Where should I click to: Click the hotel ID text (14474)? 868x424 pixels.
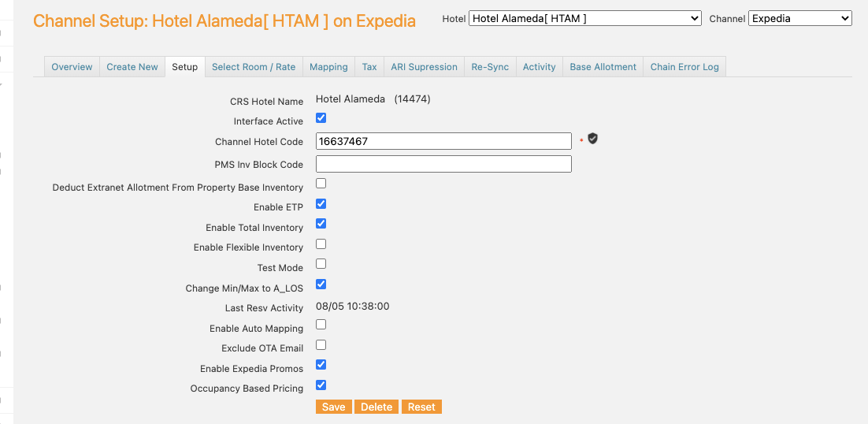tap(413, 99)
